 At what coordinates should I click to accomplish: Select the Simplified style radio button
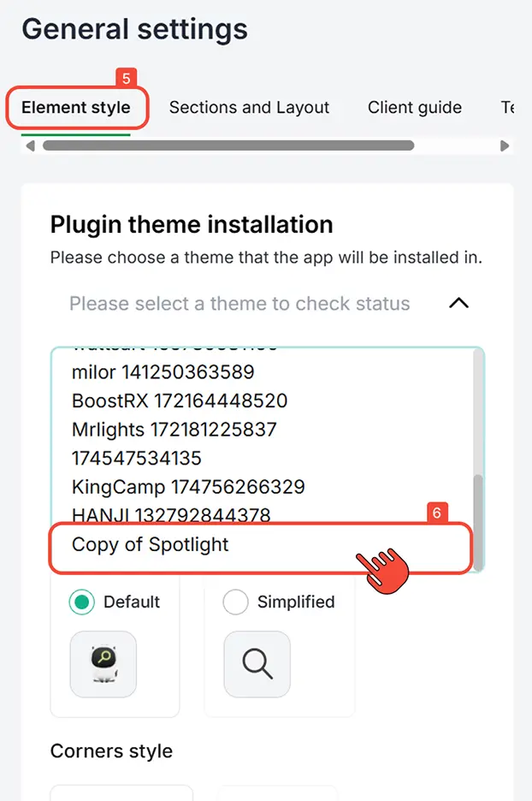pos(235,602)
